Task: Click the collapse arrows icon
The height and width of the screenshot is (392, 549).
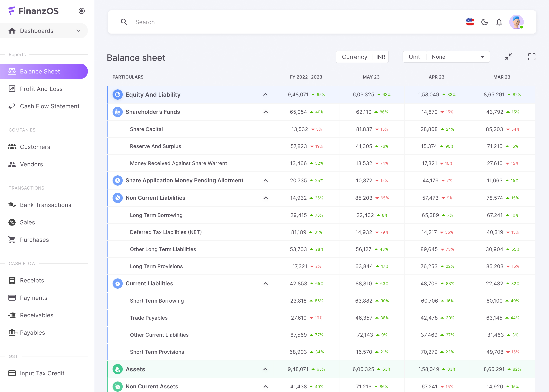Action: click(x=508, y=57)
